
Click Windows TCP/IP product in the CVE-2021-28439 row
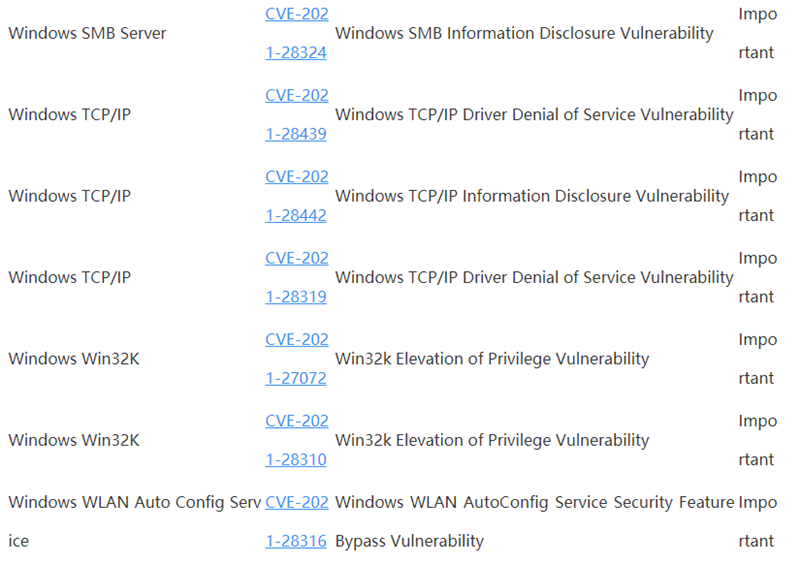point(69,115)
